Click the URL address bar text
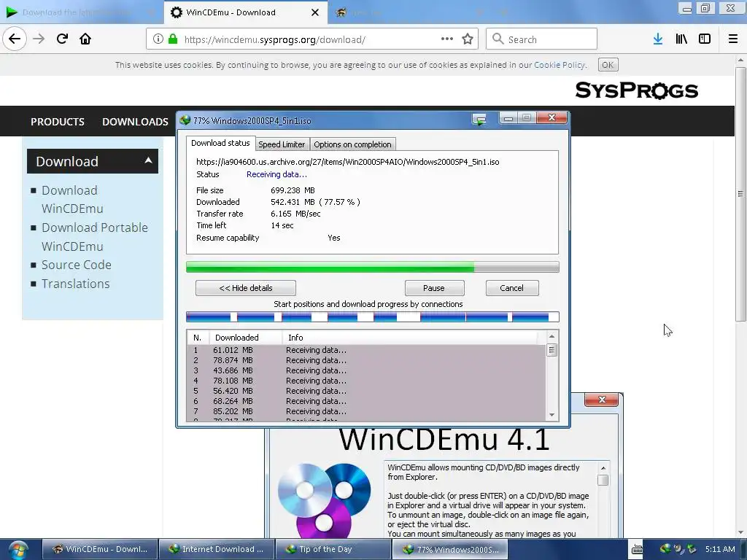The image size is (747, 560). point(275,39)
